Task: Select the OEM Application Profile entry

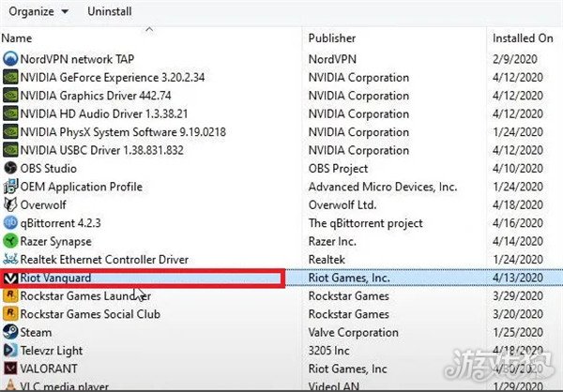Action: coord(82,187)
